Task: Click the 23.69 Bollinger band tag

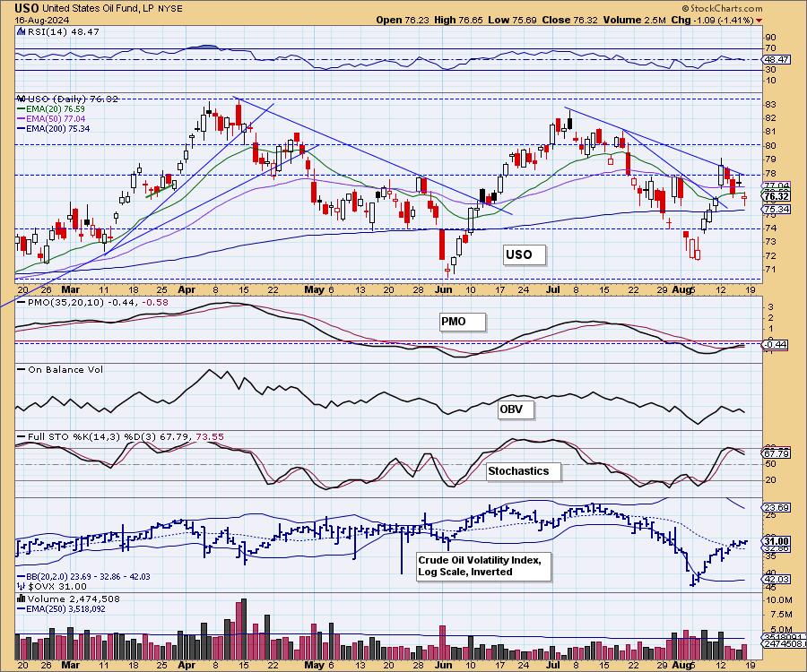Action: (x=777, y=508)
